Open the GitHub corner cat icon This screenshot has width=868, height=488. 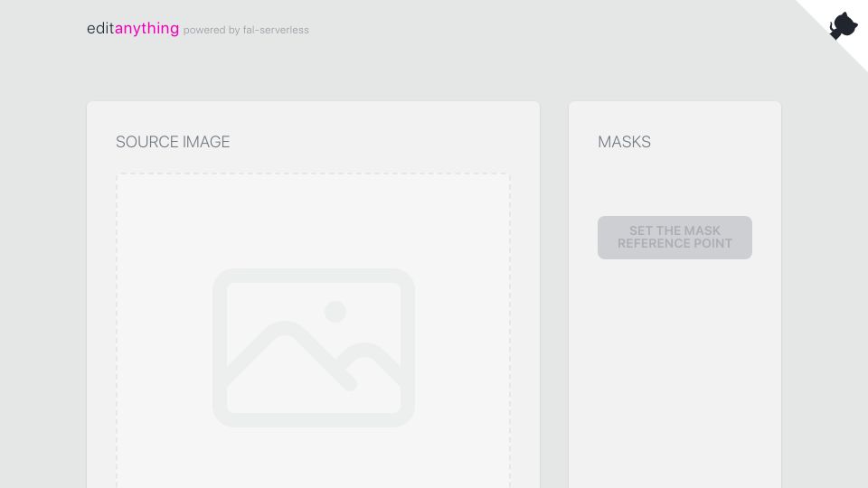(843, 25)
